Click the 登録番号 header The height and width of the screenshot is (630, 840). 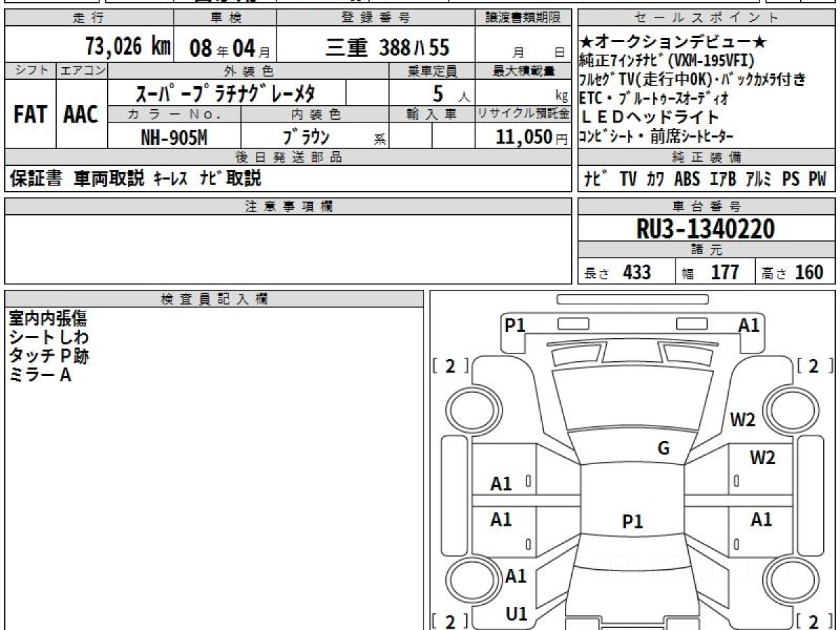[376, 18]
